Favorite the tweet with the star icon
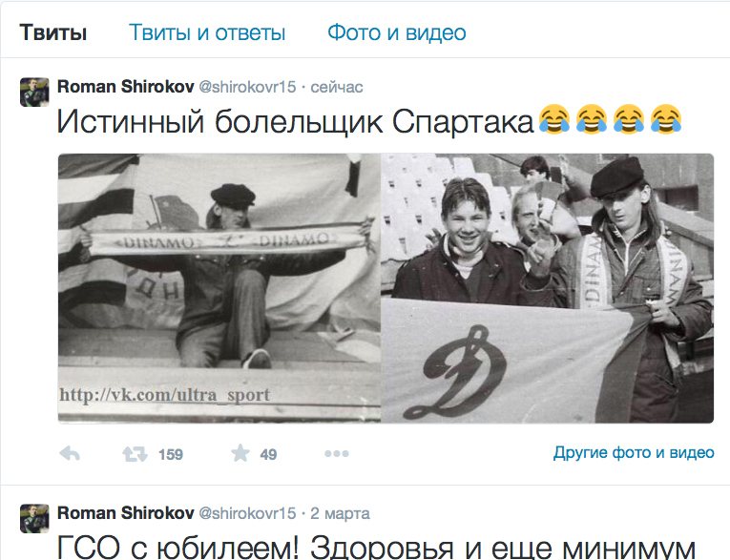Viewport: 730px width, 560px height. tap(240, 453)
